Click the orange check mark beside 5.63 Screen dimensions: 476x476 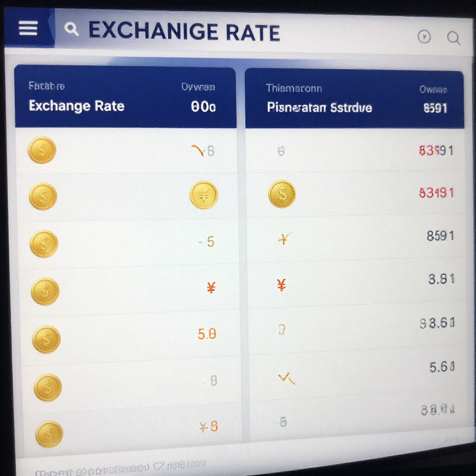(x=286, y=378)
